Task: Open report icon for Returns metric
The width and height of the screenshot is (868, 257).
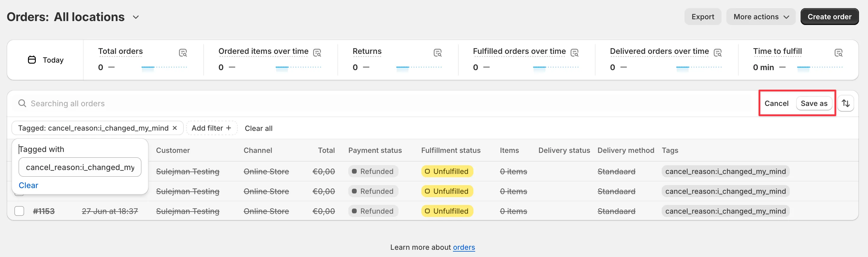Action: 437,53
